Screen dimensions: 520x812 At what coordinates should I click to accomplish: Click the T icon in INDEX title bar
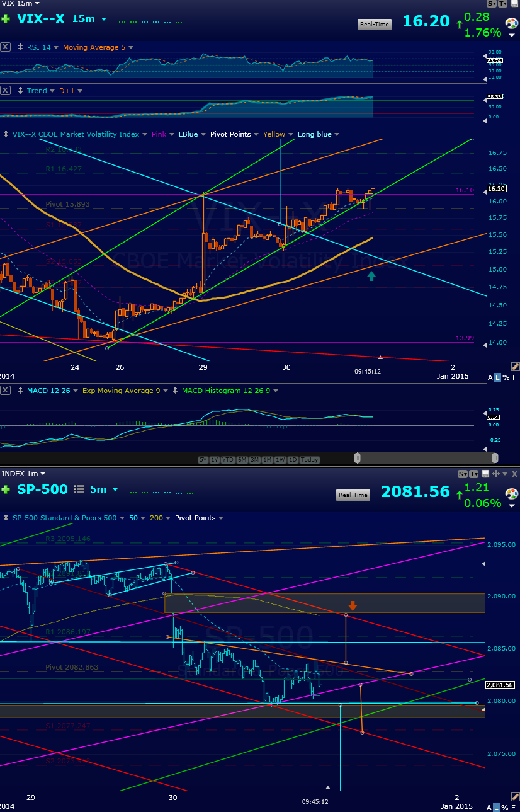pos(474,474)
